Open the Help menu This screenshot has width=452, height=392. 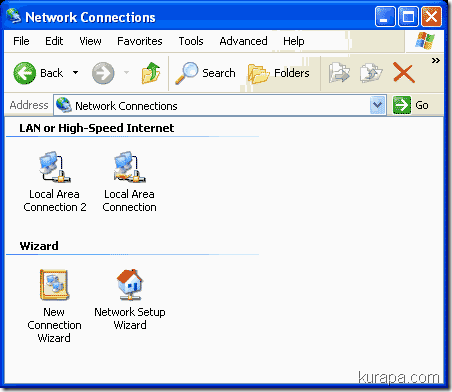(294, 41)
